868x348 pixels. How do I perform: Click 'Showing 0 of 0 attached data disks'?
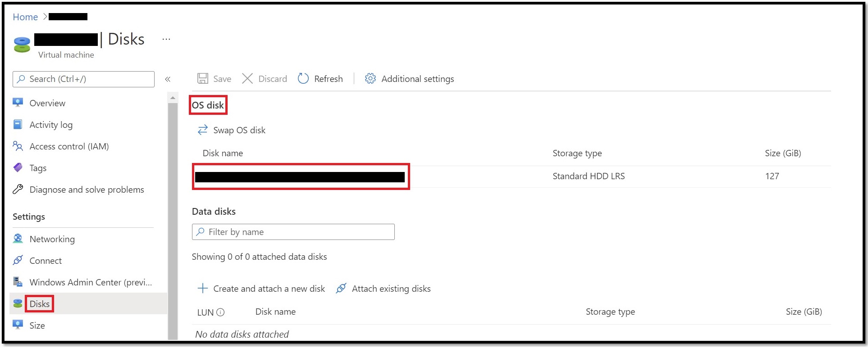259,257
